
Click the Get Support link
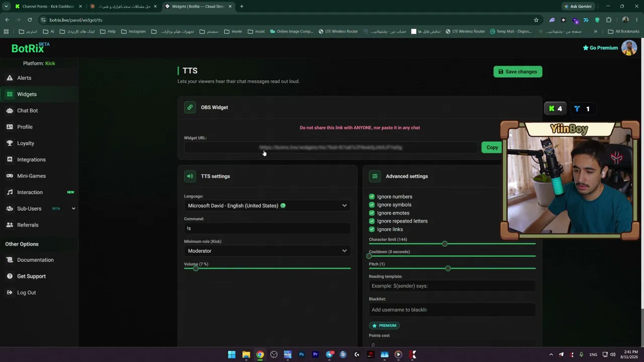(x=31, y=276)
